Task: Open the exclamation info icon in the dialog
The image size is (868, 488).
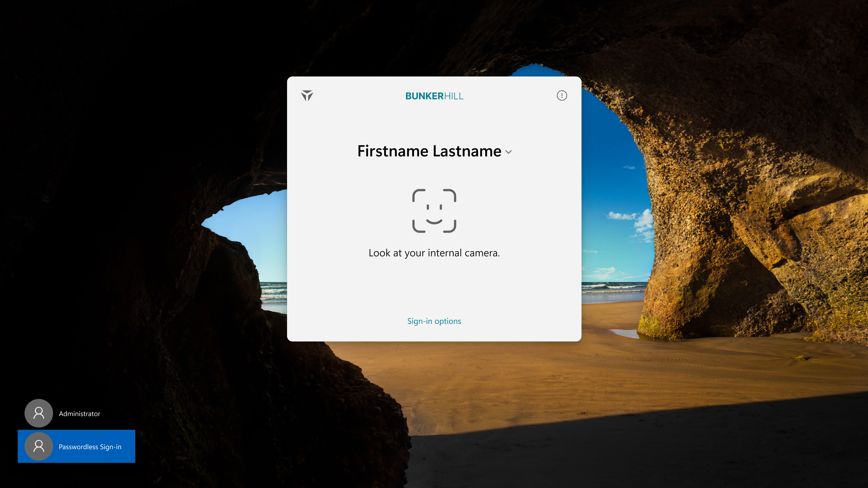Action: [562, 96]
